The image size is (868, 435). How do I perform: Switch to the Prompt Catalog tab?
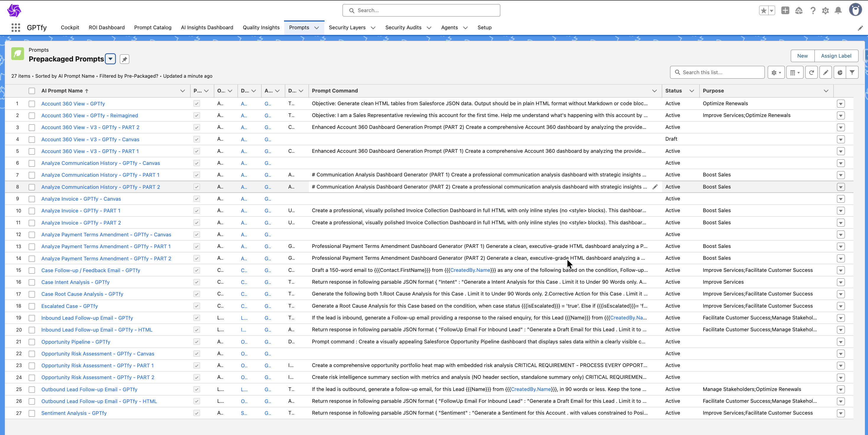tap(153, 27)
